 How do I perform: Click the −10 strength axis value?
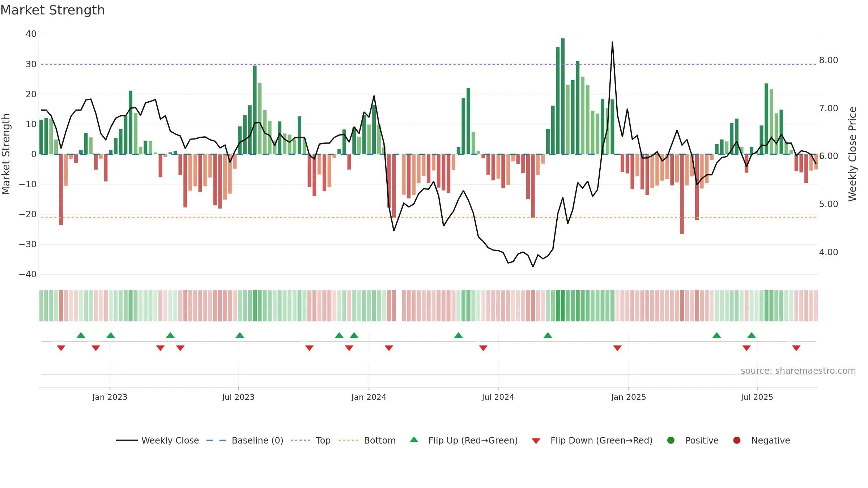pos(28,184)
